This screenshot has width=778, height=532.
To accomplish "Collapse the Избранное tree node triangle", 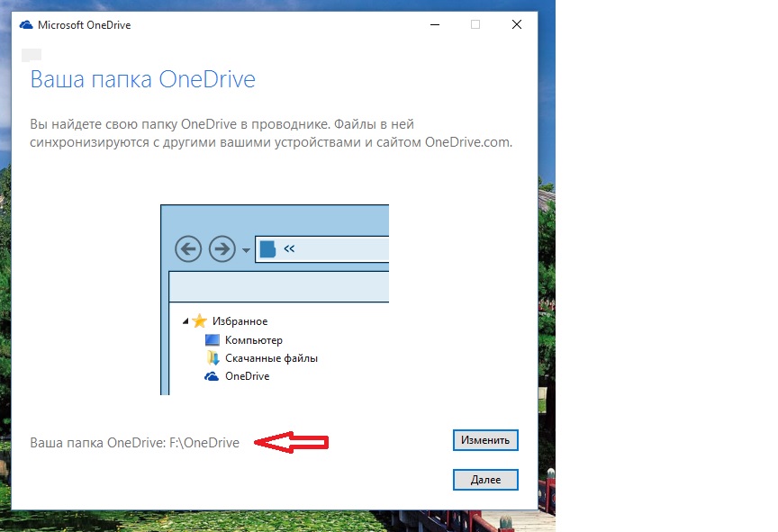I will (x=185, y=321).
